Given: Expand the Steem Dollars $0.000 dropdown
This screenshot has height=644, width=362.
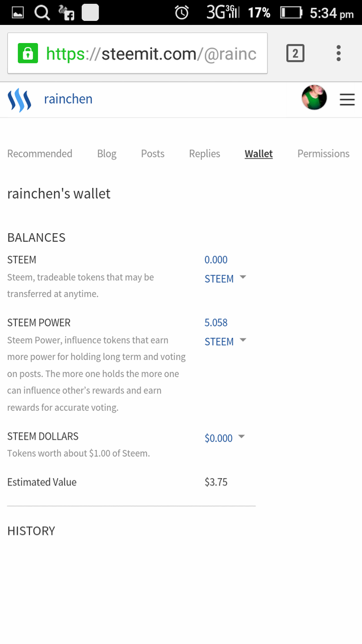Looking at the screenshot, I should coord(242,437).
